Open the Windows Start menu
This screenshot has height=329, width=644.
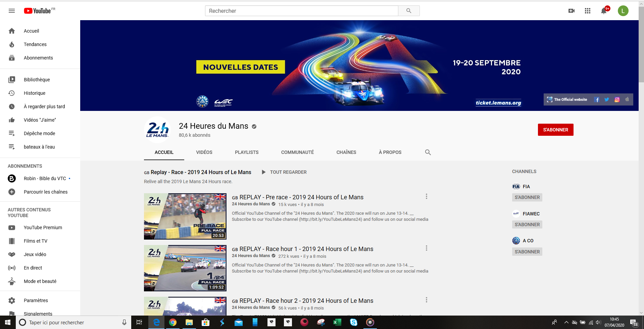(7, 322)
